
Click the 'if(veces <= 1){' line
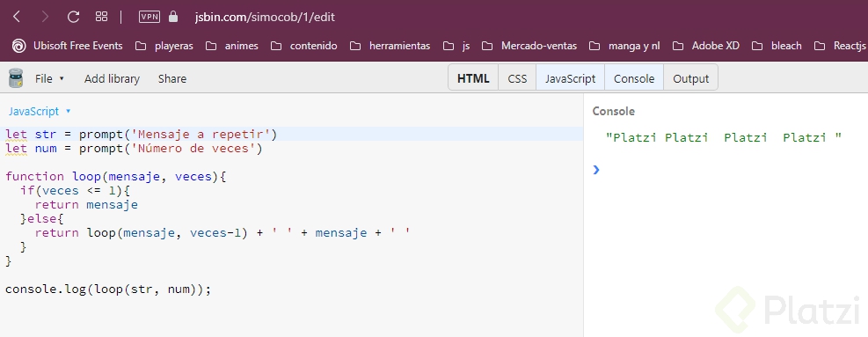point(75,191)
